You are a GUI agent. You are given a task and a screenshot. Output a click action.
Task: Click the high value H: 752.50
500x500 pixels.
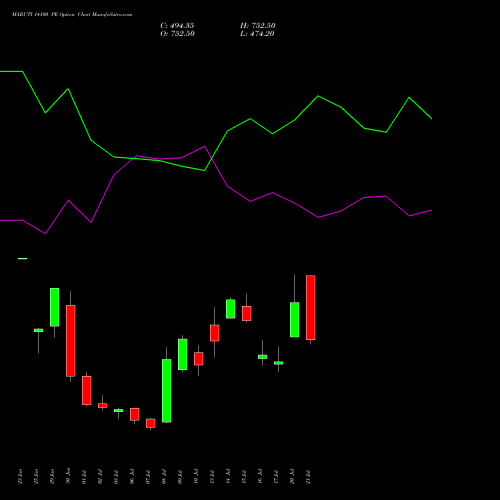(x=258, y=26)
